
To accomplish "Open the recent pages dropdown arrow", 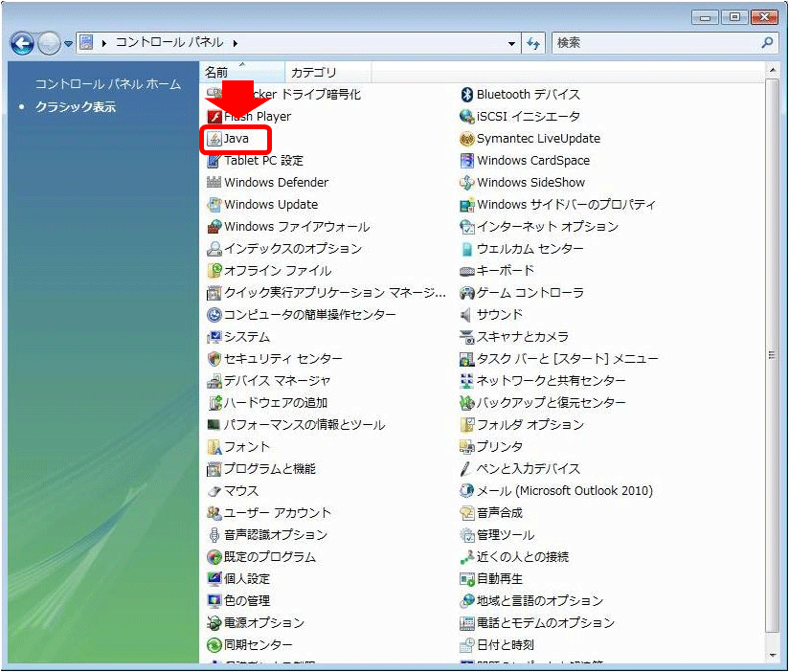I will pos(68,44).
